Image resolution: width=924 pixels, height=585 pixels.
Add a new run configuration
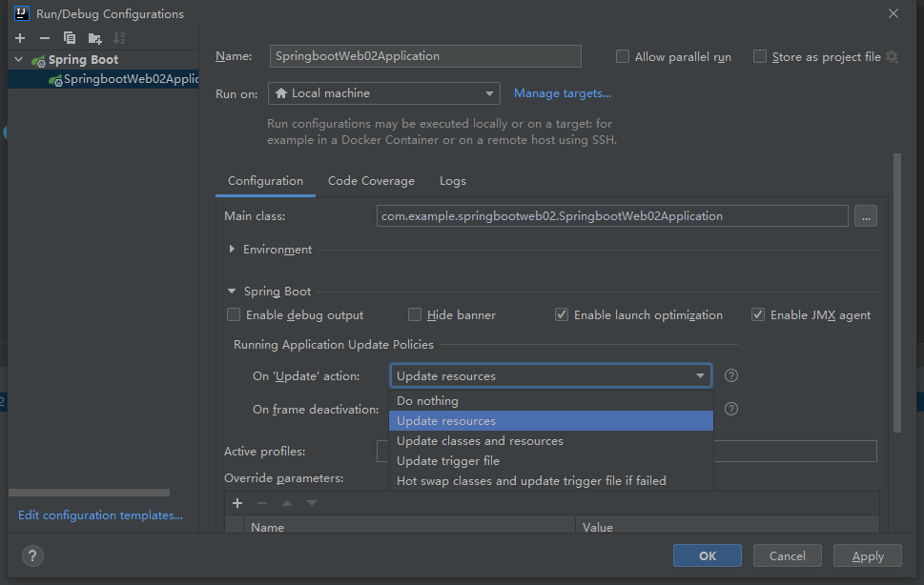[x=19, y=38]
